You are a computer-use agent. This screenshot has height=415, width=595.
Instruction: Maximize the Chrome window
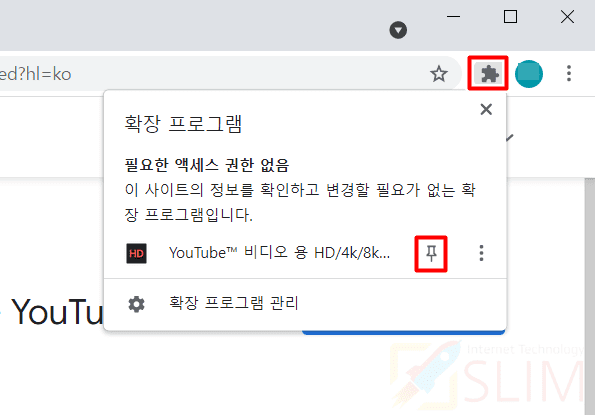510,17
